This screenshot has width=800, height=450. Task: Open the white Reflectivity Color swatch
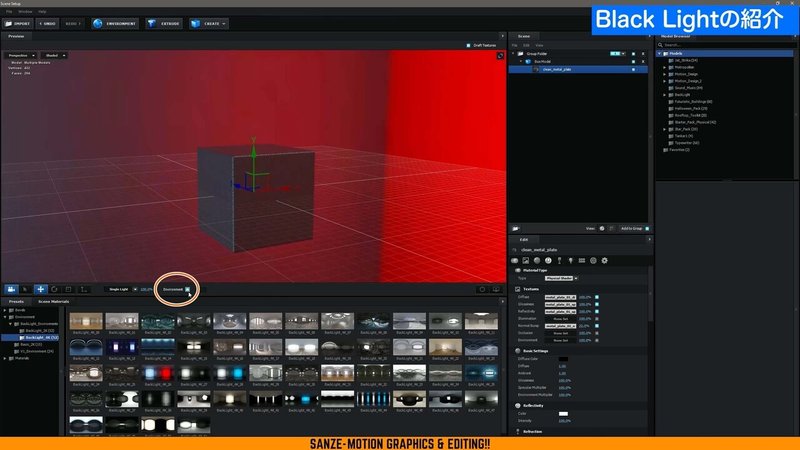(563, 414)
